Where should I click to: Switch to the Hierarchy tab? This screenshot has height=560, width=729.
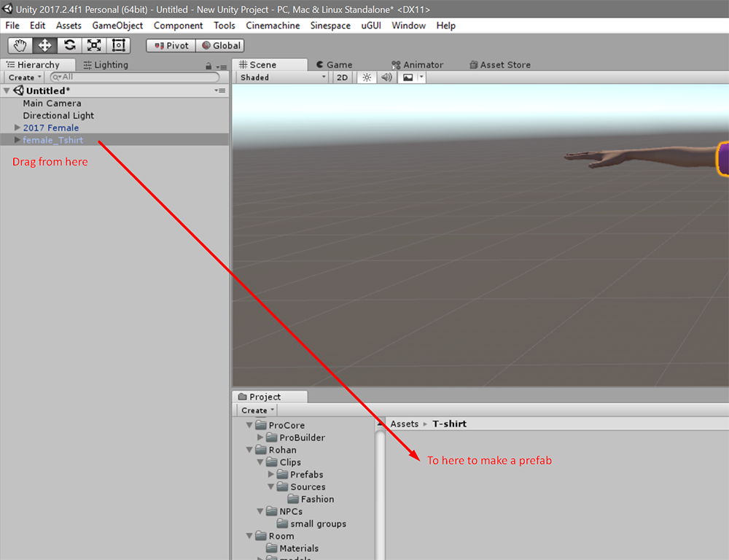[x=38, y=65]
